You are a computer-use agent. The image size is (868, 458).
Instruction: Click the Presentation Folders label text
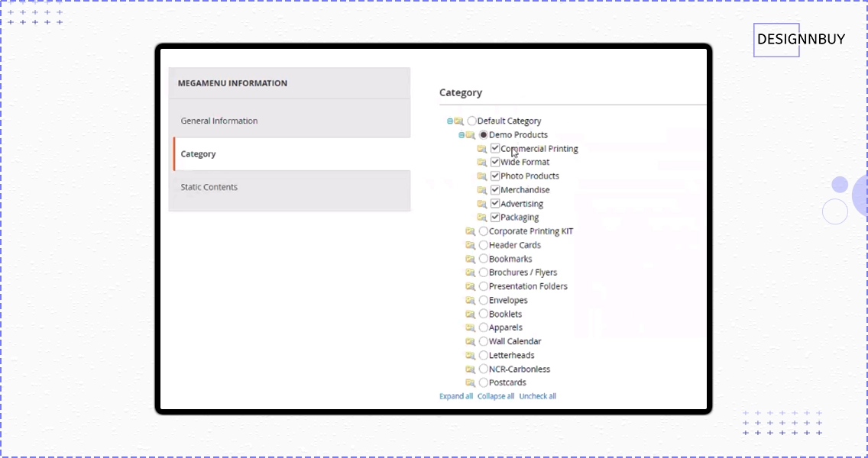(x=528, y=286)
